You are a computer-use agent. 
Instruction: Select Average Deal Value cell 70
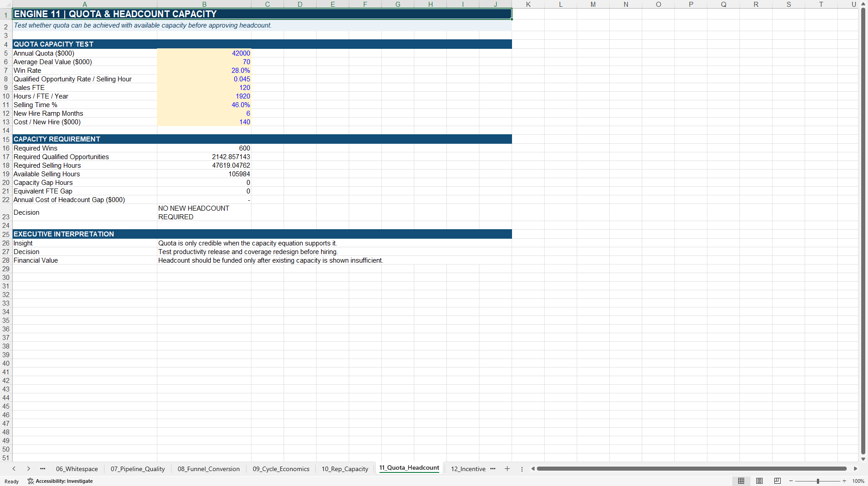coord(204,62)
